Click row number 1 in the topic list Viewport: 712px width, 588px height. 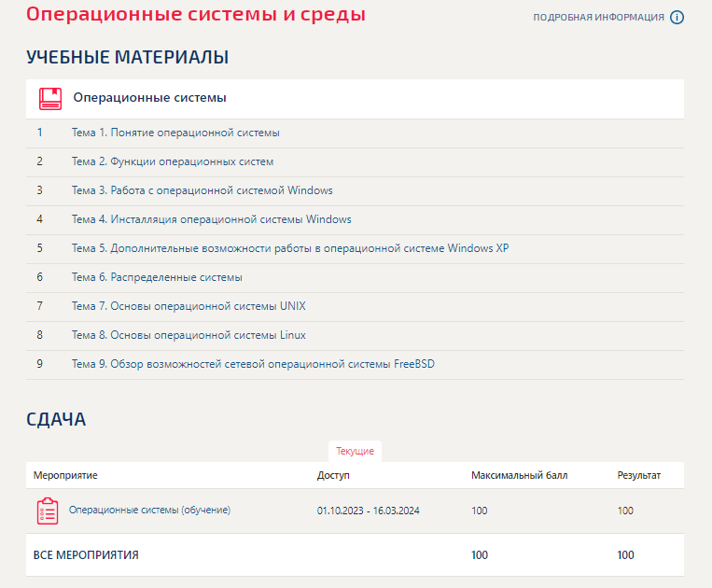pyautogui.click(x=40, y=133)
